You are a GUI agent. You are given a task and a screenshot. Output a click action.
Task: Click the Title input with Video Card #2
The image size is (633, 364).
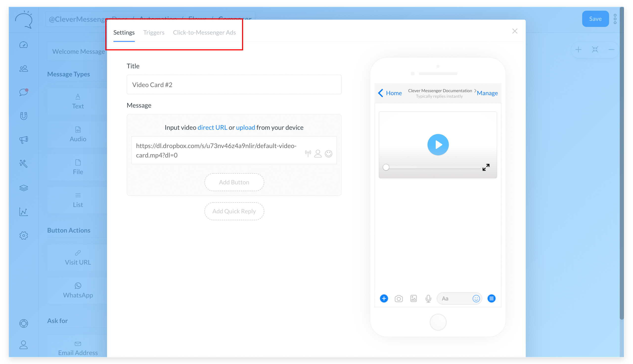pos(234,85)
